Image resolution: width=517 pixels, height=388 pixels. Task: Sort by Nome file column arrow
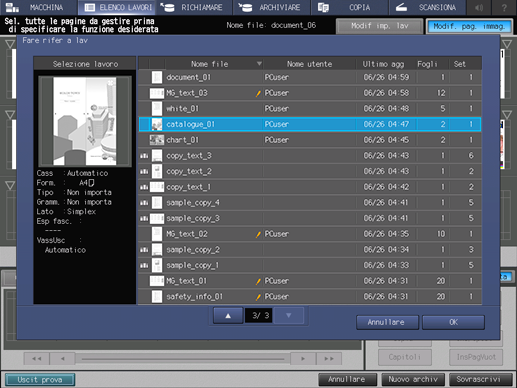(259, 64)
